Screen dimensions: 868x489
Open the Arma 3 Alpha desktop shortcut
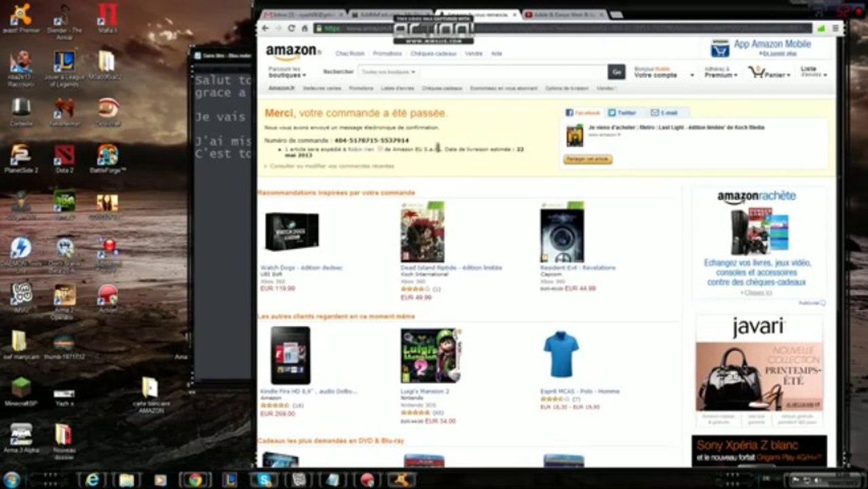(x=20, y=439)
